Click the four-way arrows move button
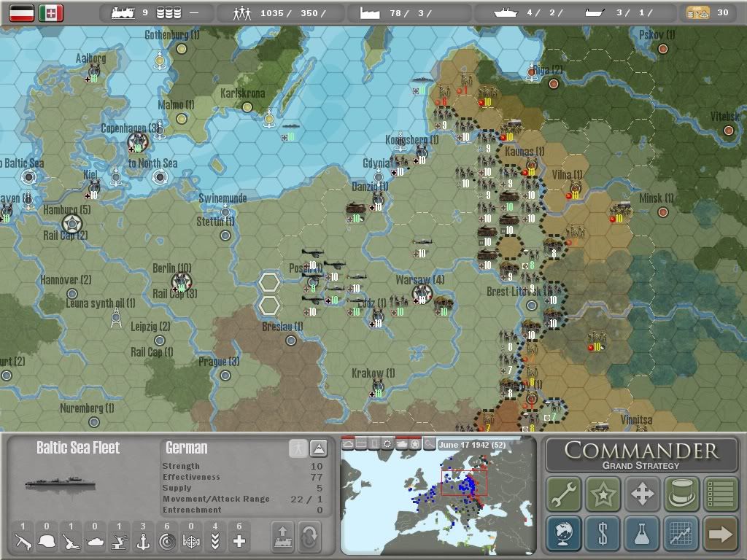 click(642, 494)
